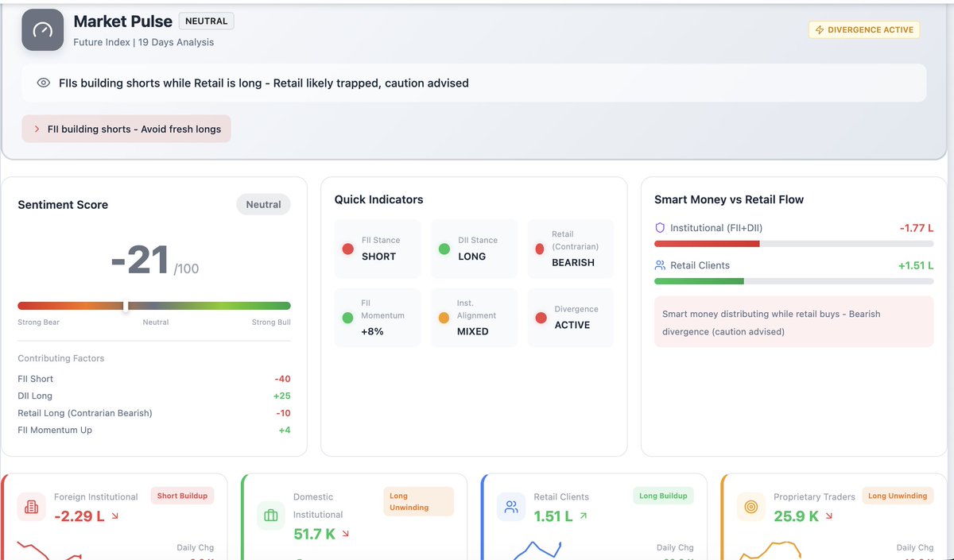Click the eye icon beside FIIs insight text
Image resolution: width=954 pixels, height=560 pixels.
coord(44,83)
